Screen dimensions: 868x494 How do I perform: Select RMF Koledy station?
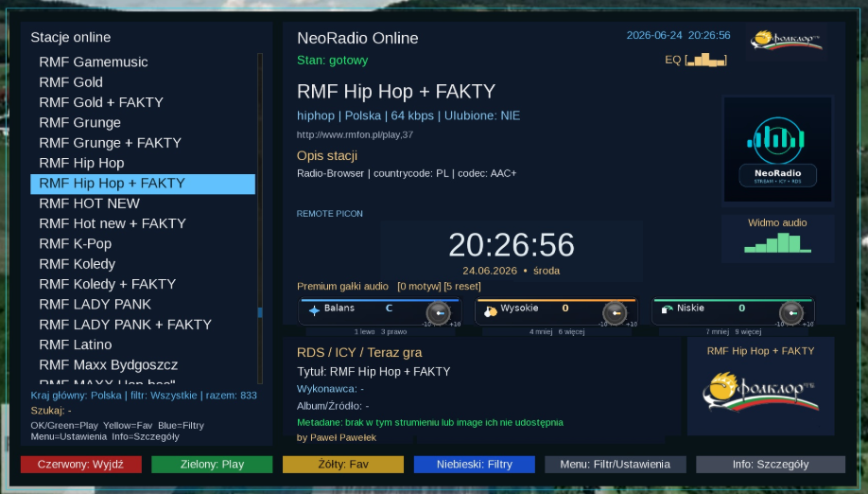point(143,264)
